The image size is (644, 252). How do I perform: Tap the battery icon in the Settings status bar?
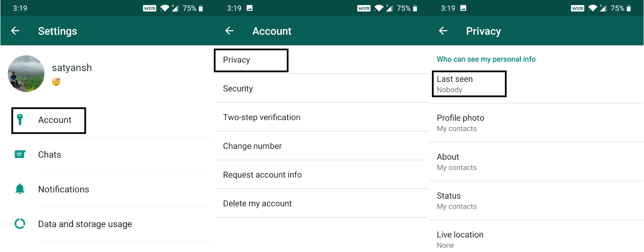[x=201, y=8]
